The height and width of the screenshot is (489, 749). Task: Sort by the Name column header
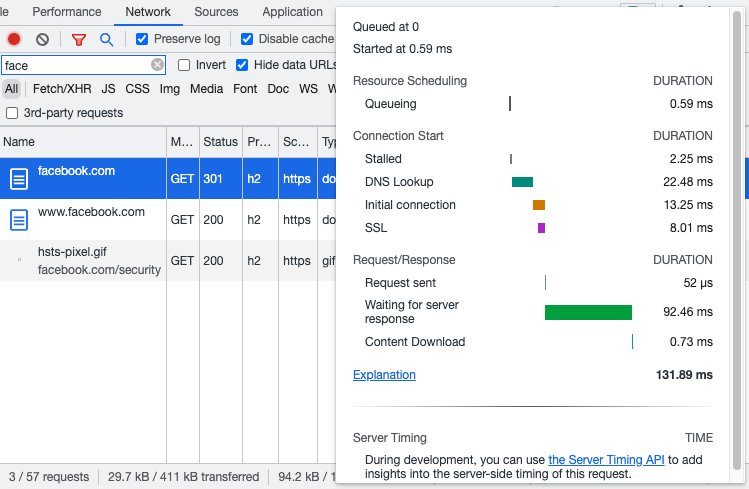tap(83, 142)
